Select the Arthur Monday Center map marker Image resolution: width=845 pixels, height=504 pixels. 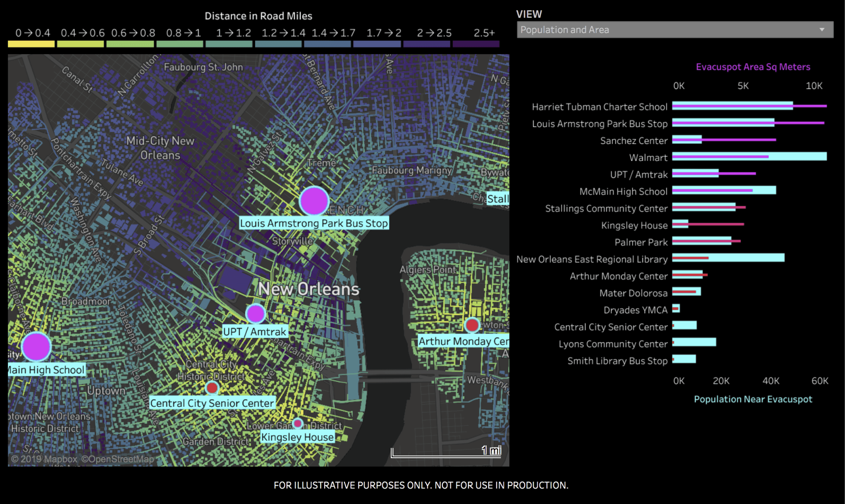click(x=472, y=325)
